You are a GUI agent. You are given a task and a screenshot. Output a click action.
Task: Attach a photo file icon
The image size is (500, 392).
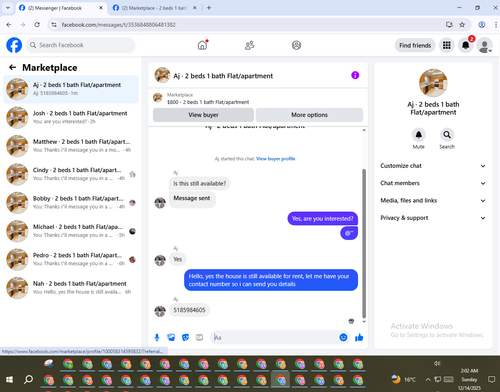(171, 337)
